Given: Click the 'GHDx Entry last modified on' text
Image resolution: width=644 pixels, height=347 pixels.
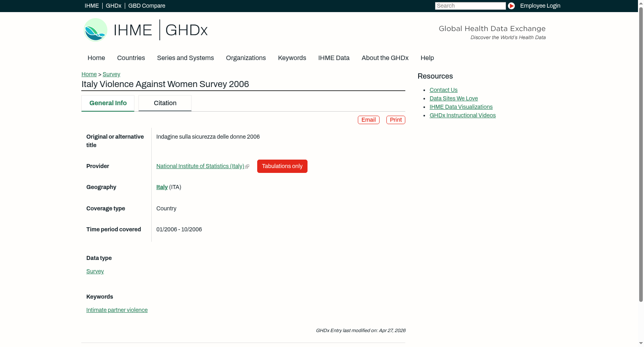Looking at the screenshot, I should [x=361, y=330].
